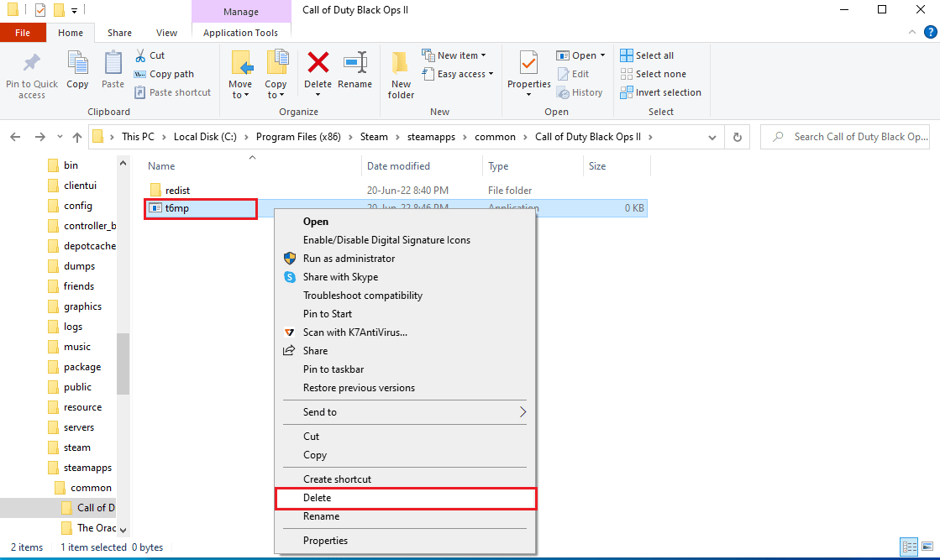
Task: Click the Move to icon
Action: (x=241, y=63)
